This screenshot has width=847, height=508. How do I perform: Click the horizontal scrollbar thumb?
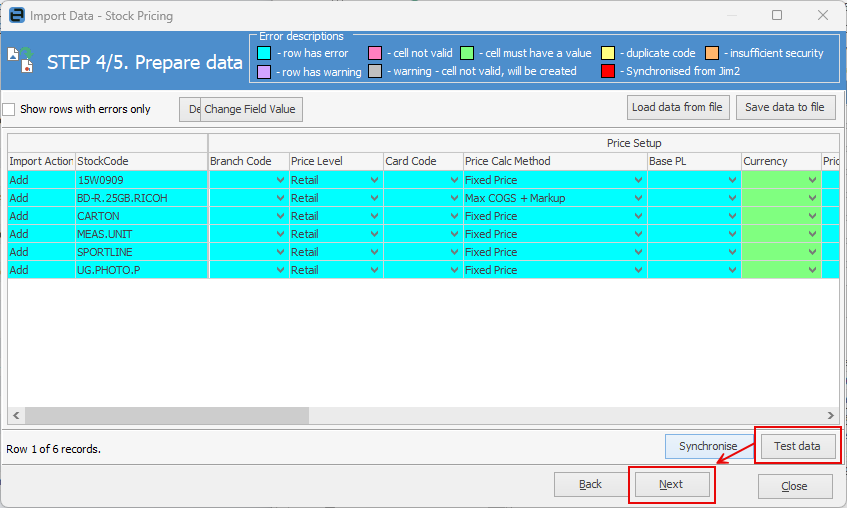point(166,415)
